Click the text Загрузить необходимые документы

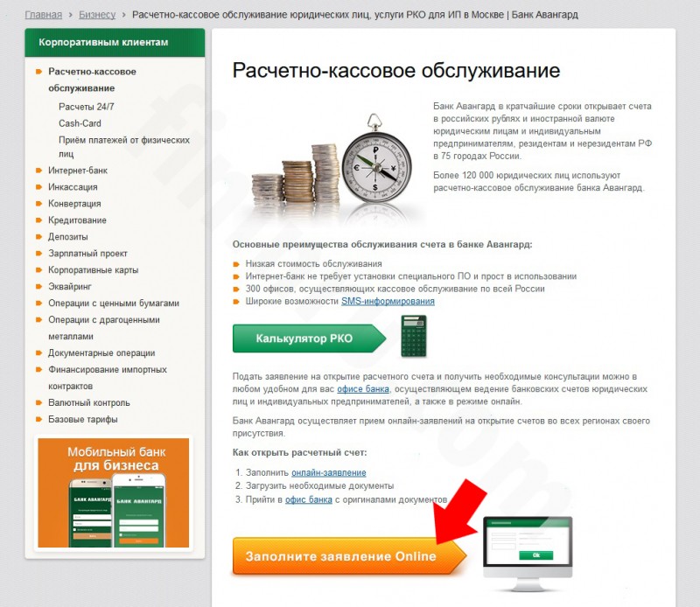319,485
